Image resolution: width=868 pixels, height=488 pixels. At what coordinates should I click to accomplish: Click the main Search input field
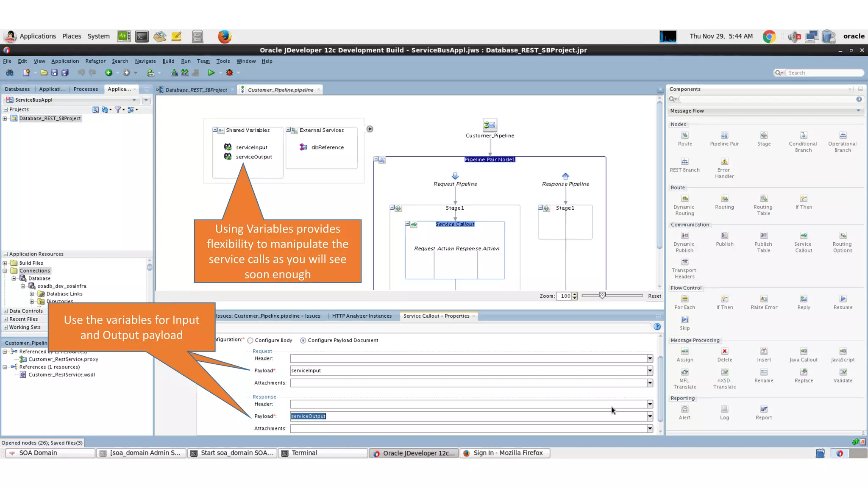(824, 73)
